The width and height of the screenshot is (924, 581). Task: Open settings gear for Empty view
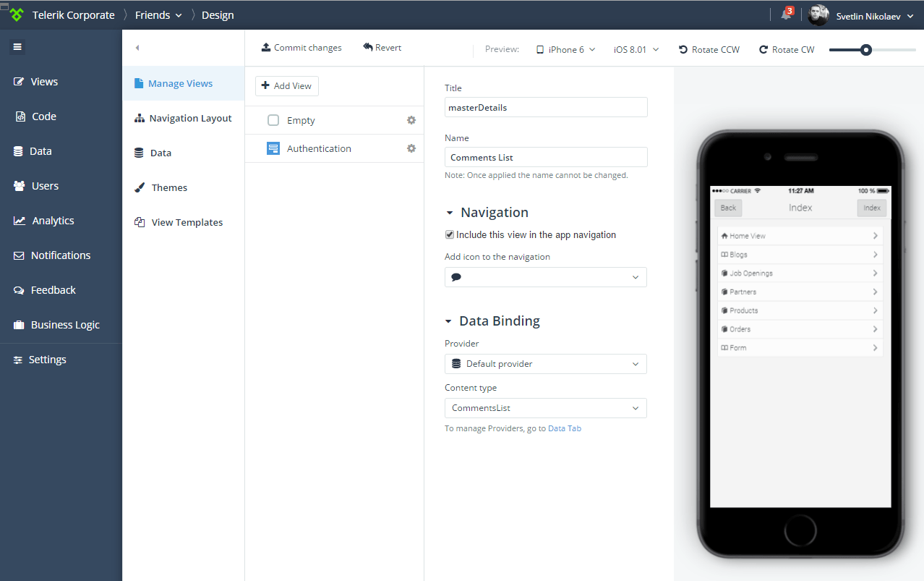411,120
